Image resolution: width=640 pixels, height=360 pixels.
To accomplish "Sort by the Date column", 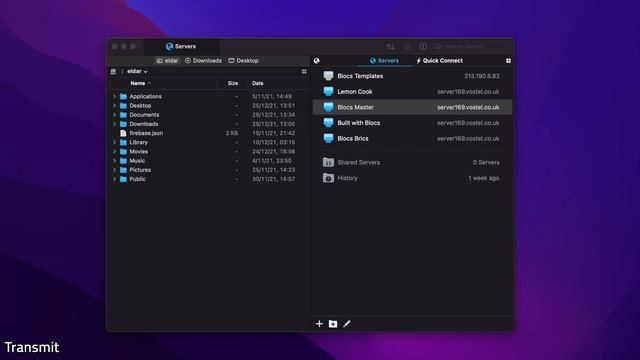I will [258, 83].
